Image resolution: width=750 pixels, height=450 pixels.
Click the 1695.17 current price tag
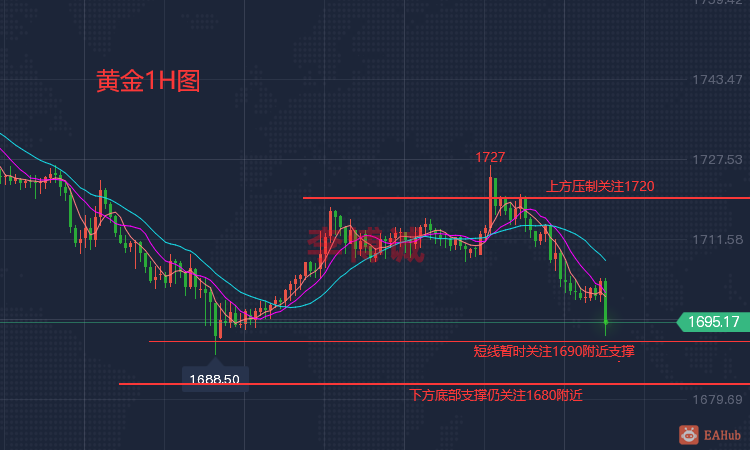click(713, 322)
